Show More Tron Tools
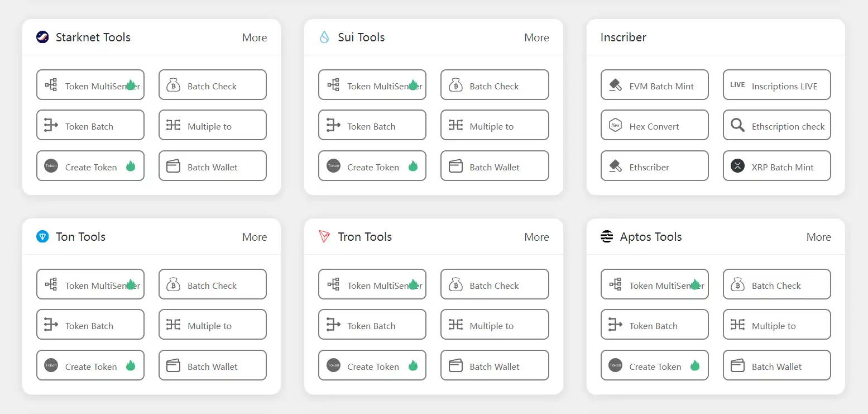This screenshot has width=868, height=414. (x=536, y=237)
